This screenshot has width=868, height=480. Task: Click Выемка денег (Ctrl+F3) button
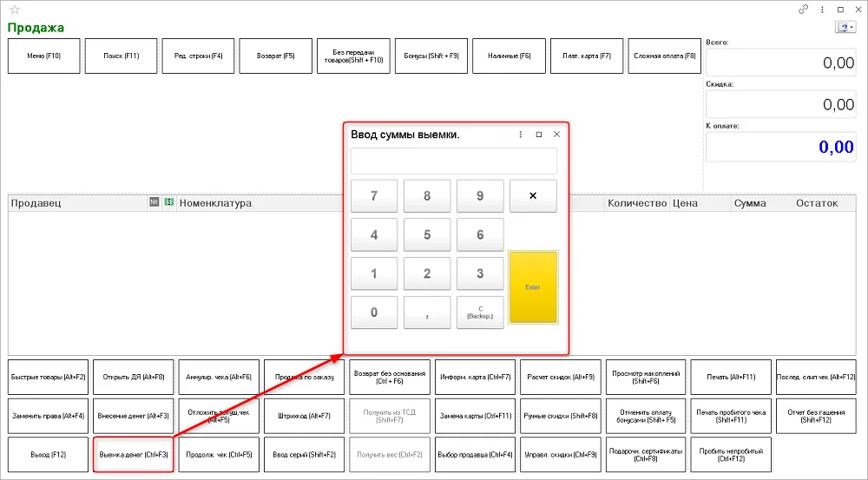click(134, 455)
